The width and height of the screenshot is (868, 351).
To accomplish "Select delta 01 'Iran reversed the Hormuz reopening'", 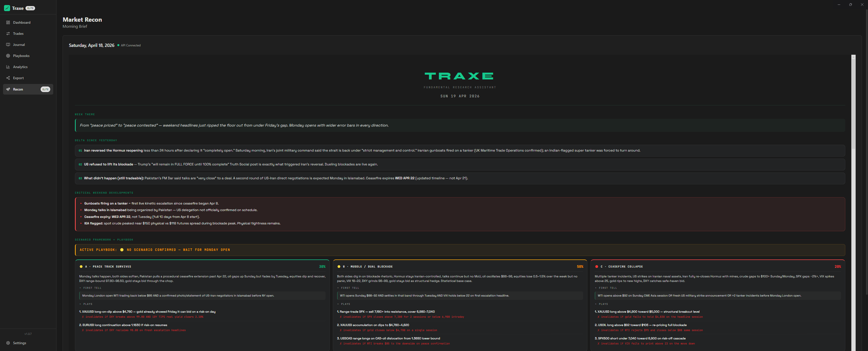I will click(459, 151).
